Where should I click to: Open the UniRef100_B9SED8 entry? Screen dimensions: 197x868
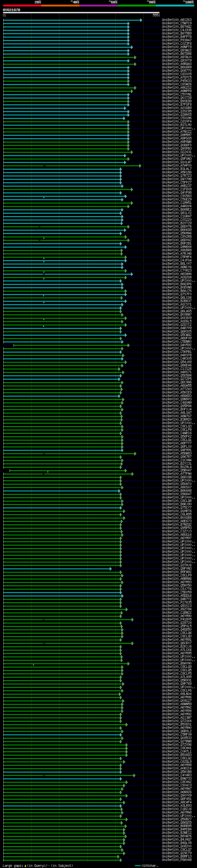(x=177, y=101)
